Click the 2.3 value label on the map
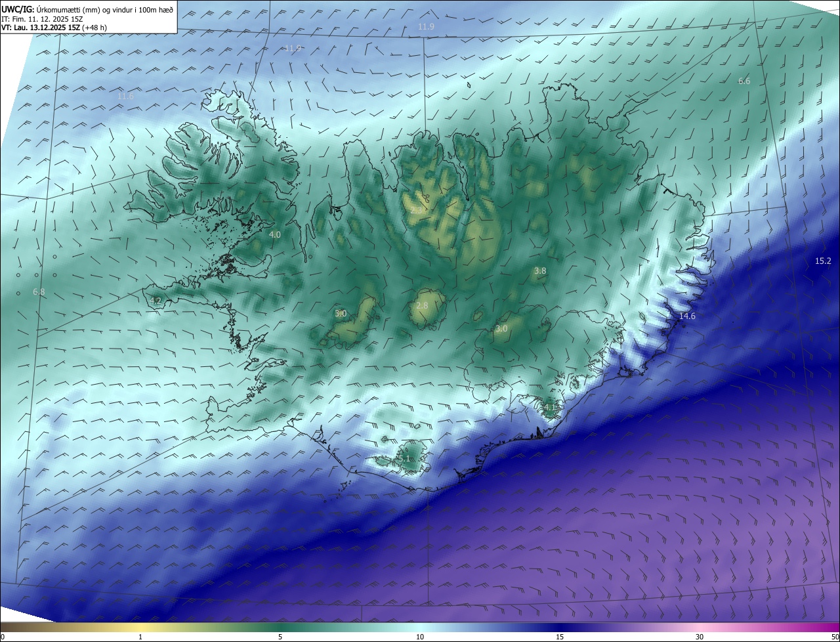The image size is (840, 642). pyautogui.click(x=416, y=211)
